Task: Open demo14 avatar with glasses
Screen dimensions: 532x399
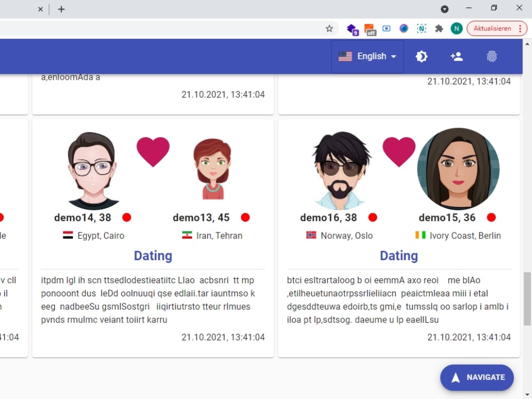Action: click(92, 170)
